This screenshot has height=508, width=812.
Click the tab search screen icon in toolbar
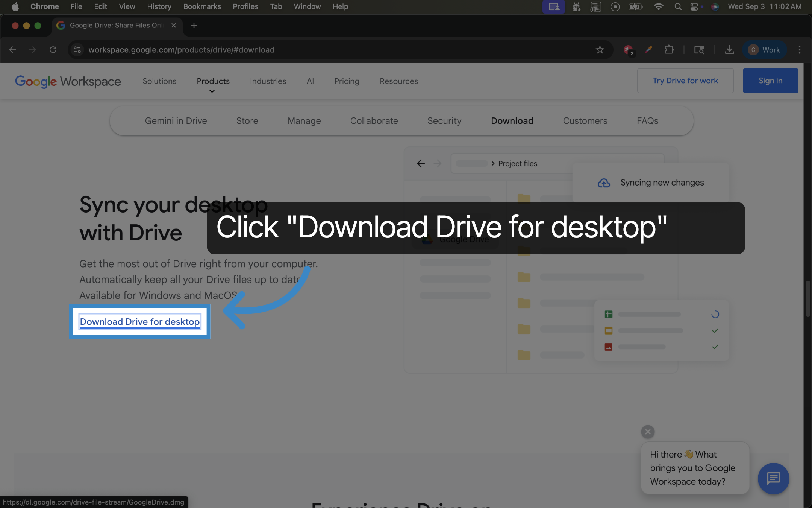click(x=699, y=50)
